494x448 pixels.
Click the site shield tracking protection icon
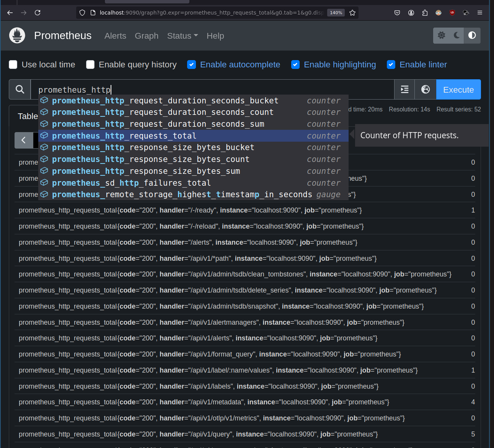click(x=82, y=13)
